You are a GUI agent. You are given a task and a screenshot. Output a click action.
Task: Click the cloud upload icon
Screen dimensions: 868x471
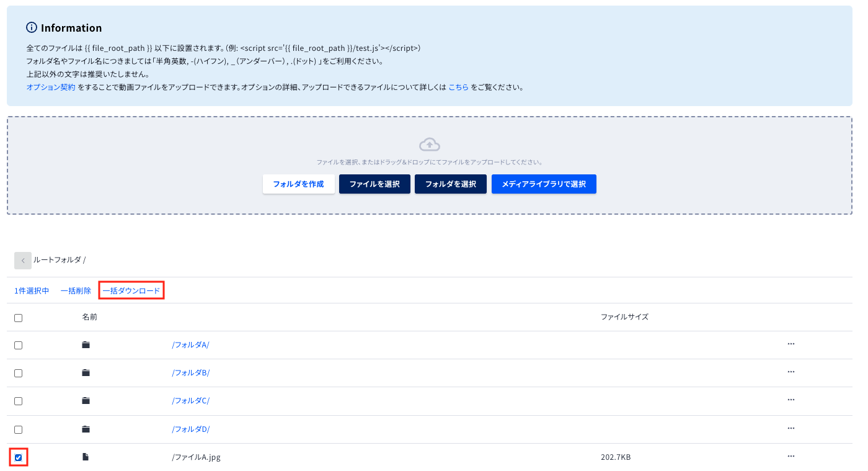point(430,145)
